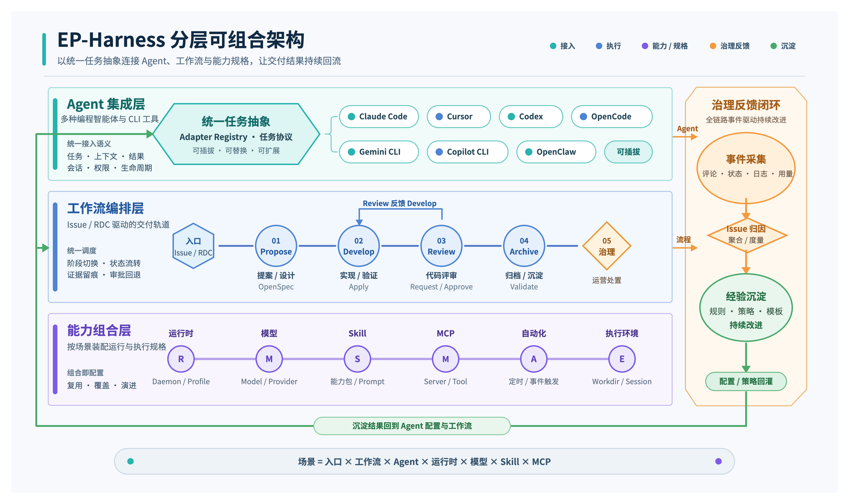Screen dimensions: 849x504
Task: Click the 04 Archive circle
Action: 524,246
